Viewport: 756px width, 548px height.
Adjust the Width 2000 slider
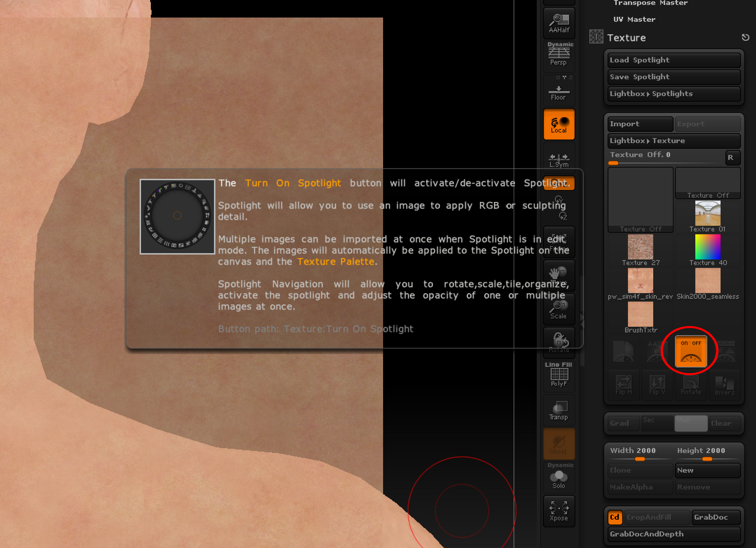[x=640, y=459]
